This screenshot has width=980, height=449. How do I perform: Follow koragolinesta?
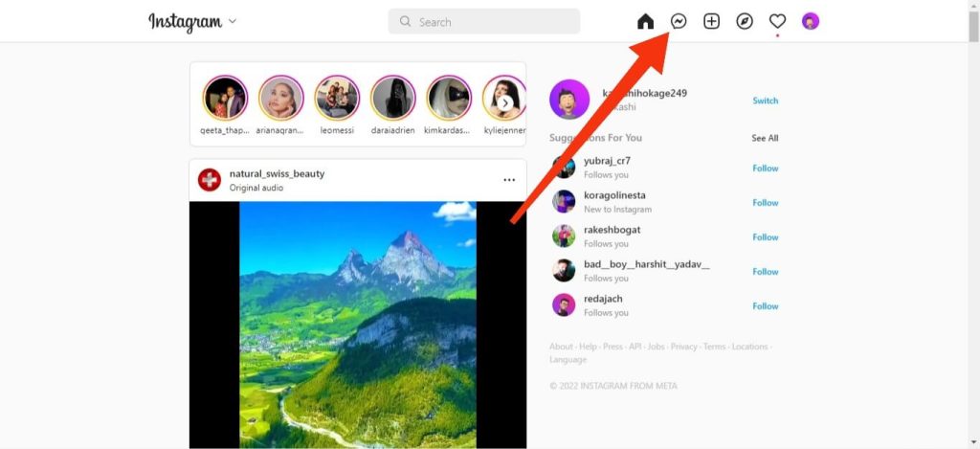point(765,203)
